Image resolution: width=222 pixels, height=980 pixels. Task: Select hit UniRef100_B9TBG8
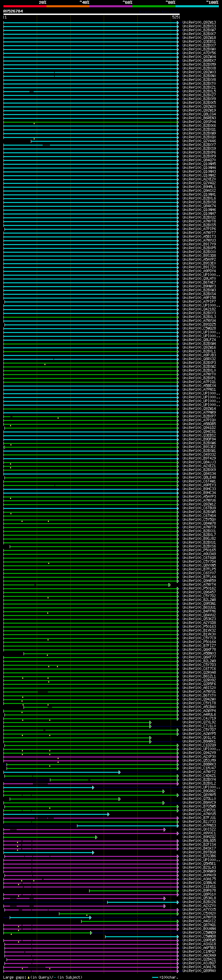(x=199, y=852)
